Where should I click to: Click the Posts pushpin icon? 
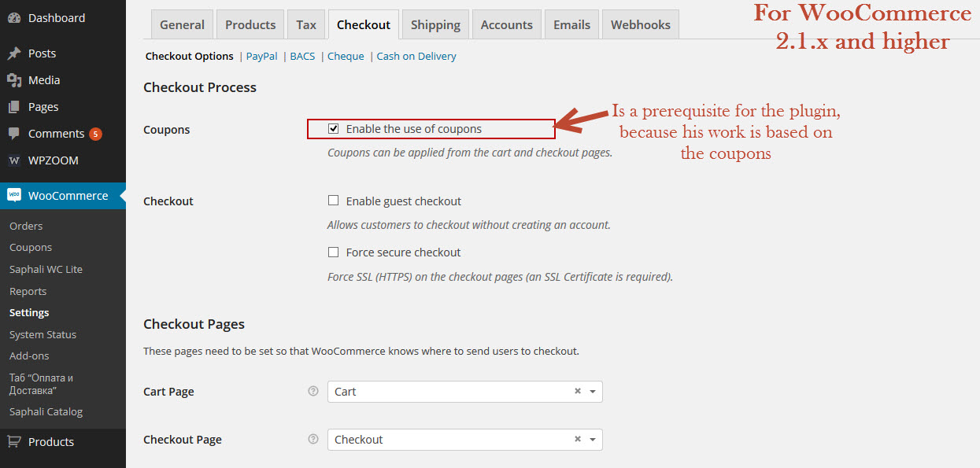[14, 53]
